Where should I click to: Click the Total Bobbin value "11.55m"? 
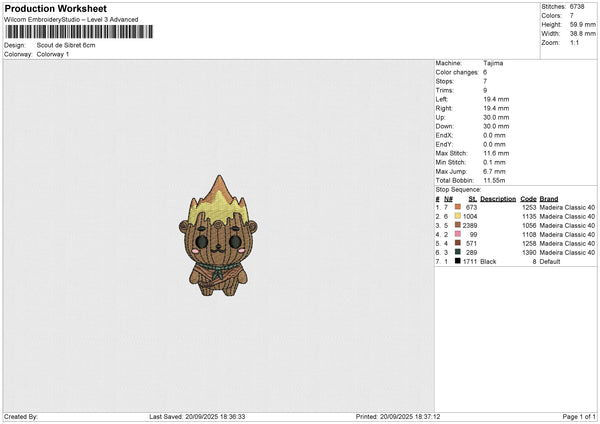tap(494, 180)
